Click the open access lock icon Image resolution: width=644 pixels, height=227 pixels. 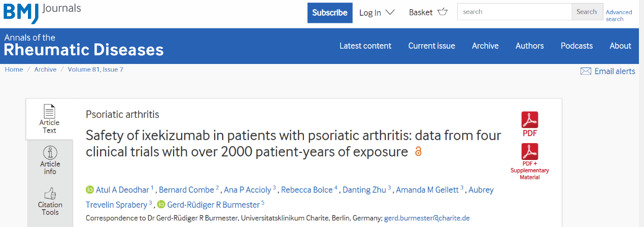coord(418,152)
